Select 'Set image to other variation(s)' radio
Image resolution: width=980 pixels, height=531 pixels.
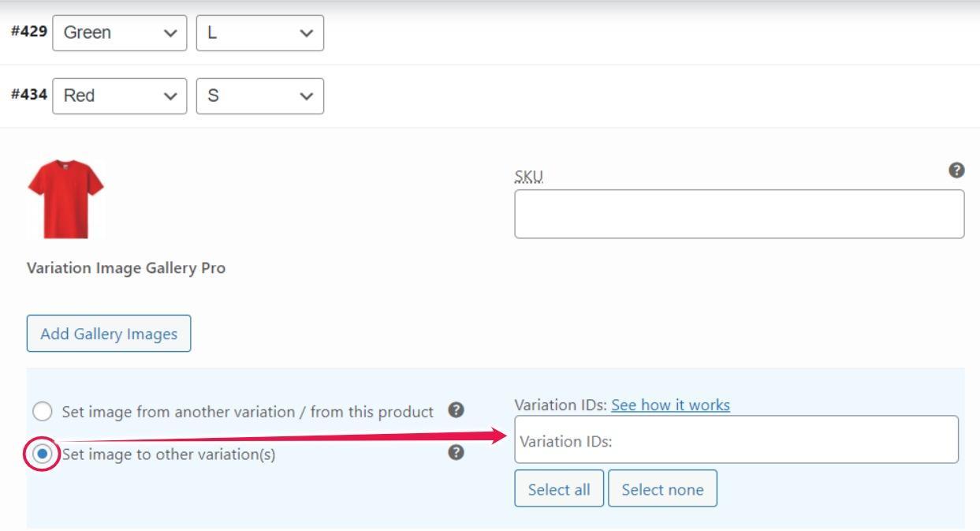pyautogui.click(x=43, y=454)
